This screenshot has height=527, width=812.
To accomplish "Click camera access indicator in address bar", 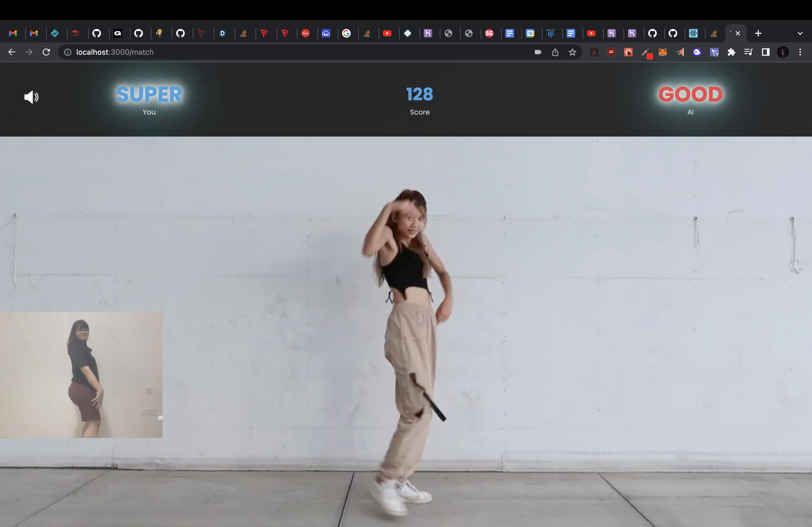I will [538, 52].
